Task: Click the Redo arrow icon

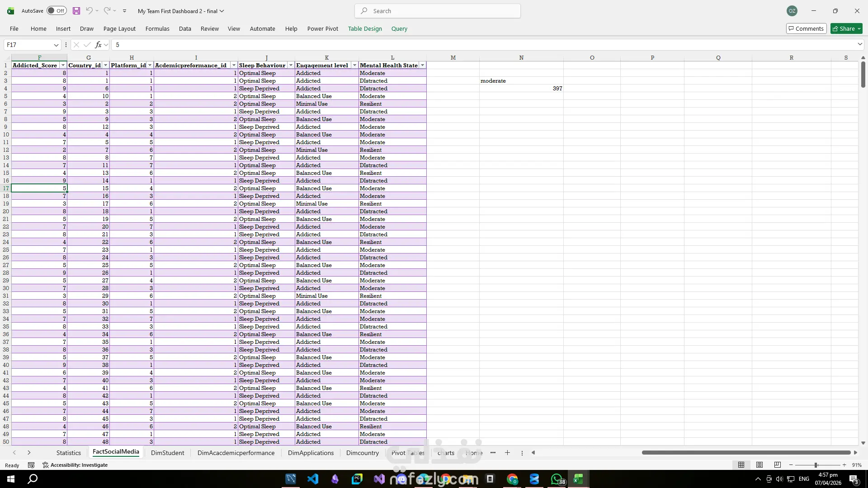Action: pyautogui.click(x=107, y=11)
